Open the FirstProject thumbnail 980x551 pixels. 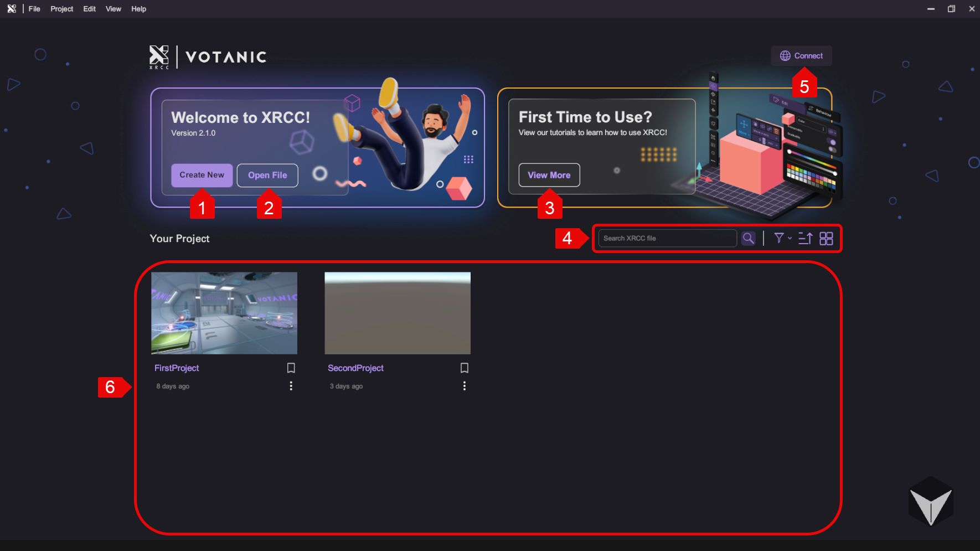pos(224,313)
